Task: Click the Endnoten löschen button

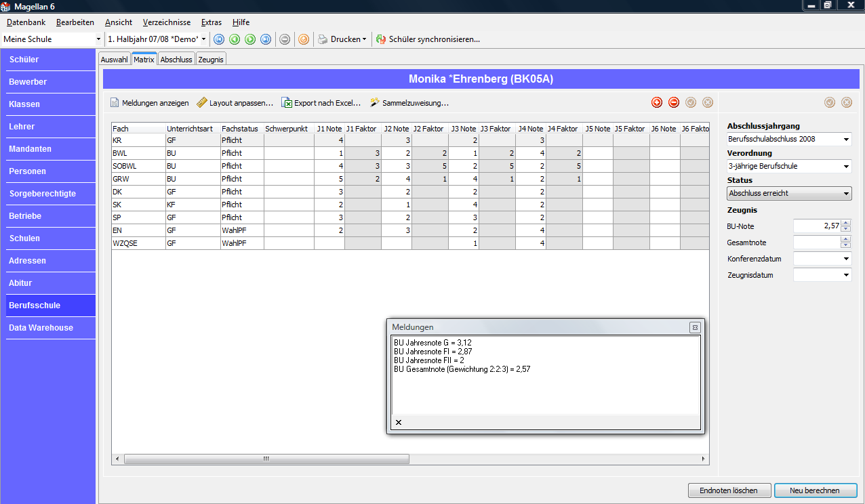Action: tap(729, 490)
